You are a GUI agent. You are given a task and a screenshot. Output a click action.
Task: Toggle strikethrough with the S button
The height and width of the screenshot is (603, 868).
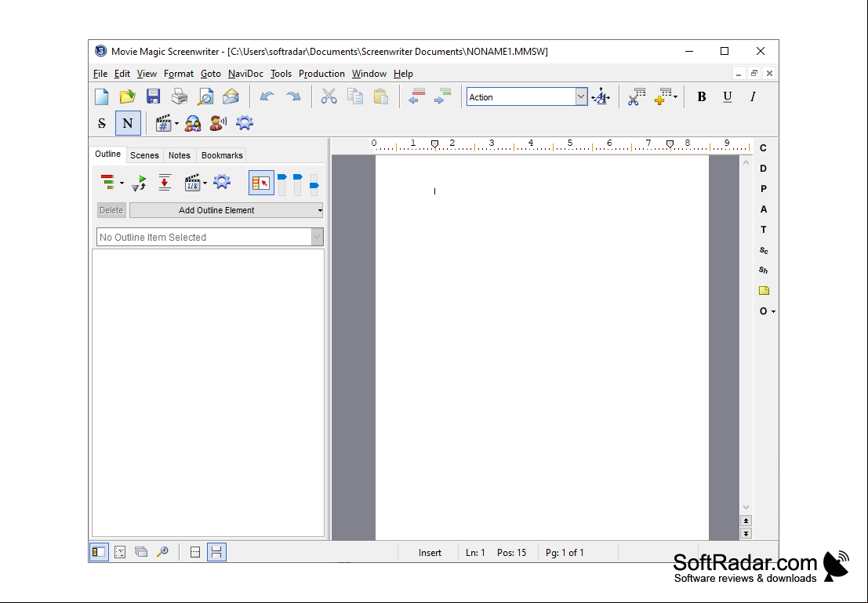click(102, 123)
